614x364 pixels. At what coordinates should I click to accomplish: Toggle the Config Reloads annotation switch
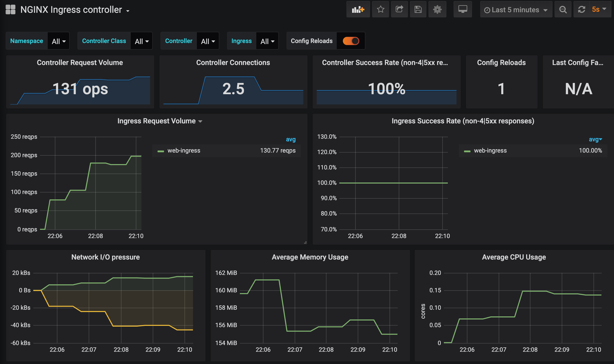pyautogui.click(x=351, y=41)
